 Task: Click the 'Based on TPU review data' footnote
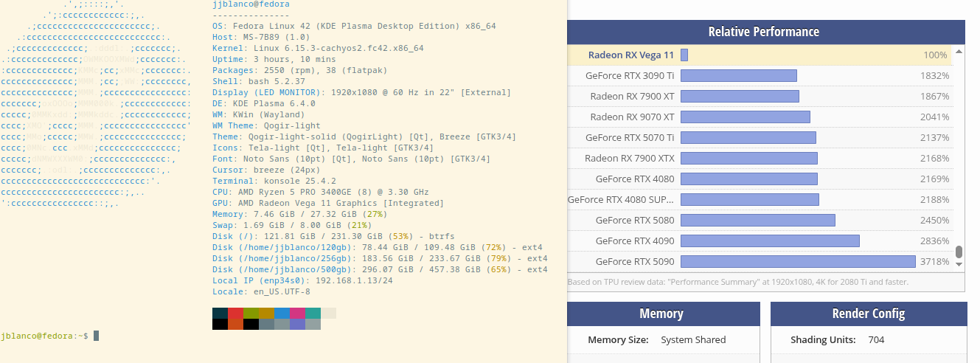coord(737,282)
